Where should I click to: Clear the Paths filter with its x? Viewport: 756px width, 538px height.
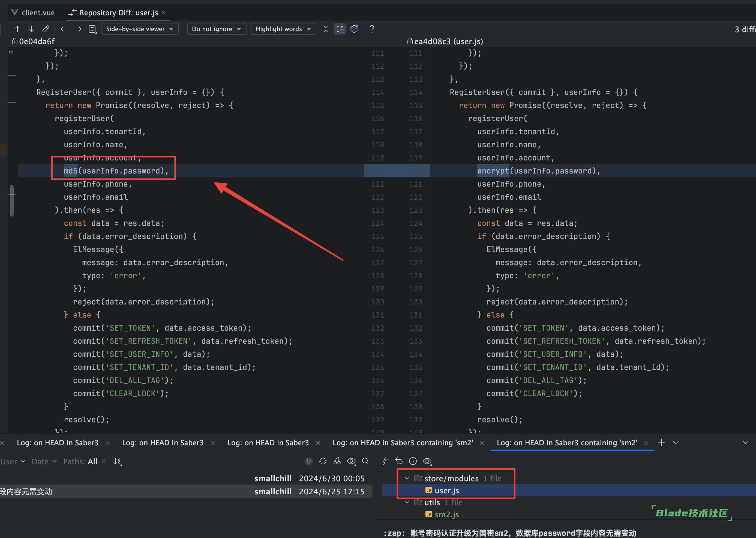(104, 461)
